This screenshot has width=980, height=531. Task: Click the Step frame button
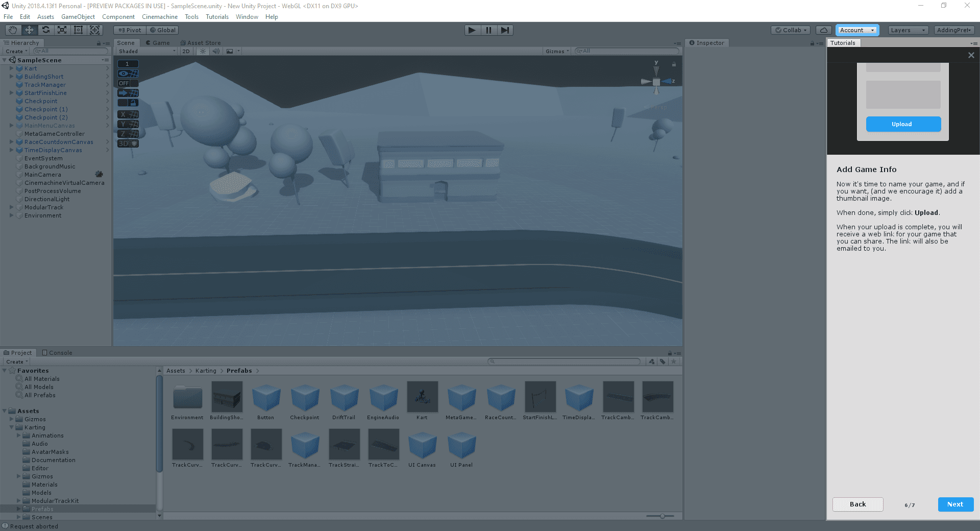click(x=505, y=30)
